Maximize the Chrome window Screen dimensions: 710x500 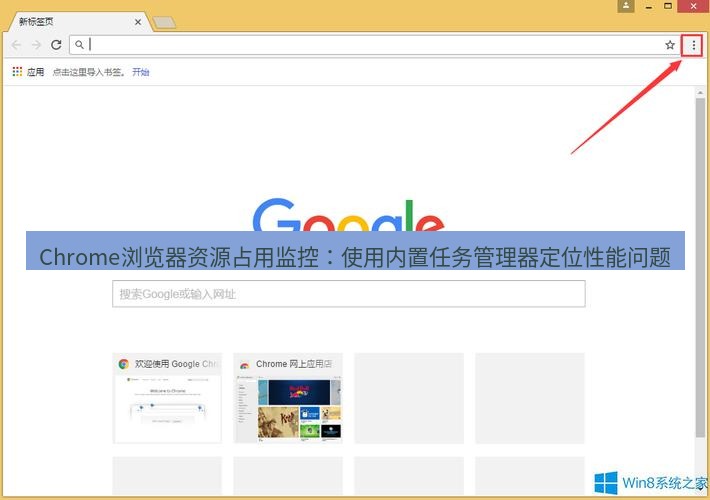(668, 6)
